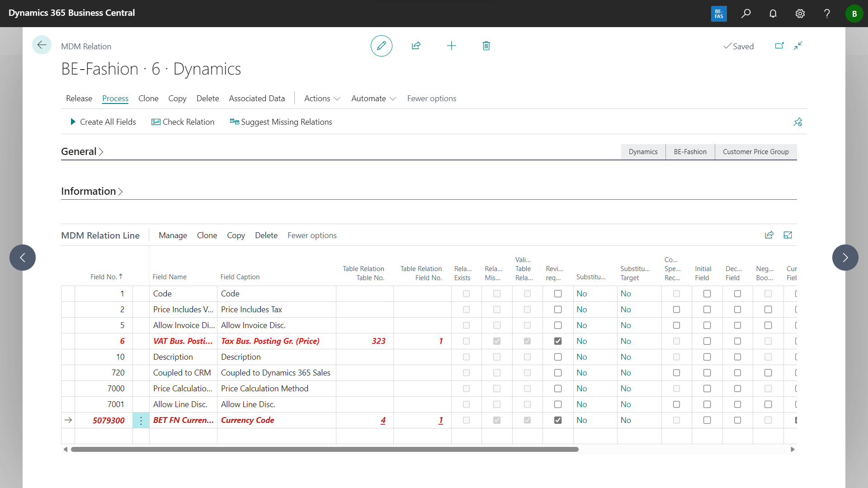The image size is (868, 488).
Task: Click the BE-Fashion summary field
Action: 690,152
